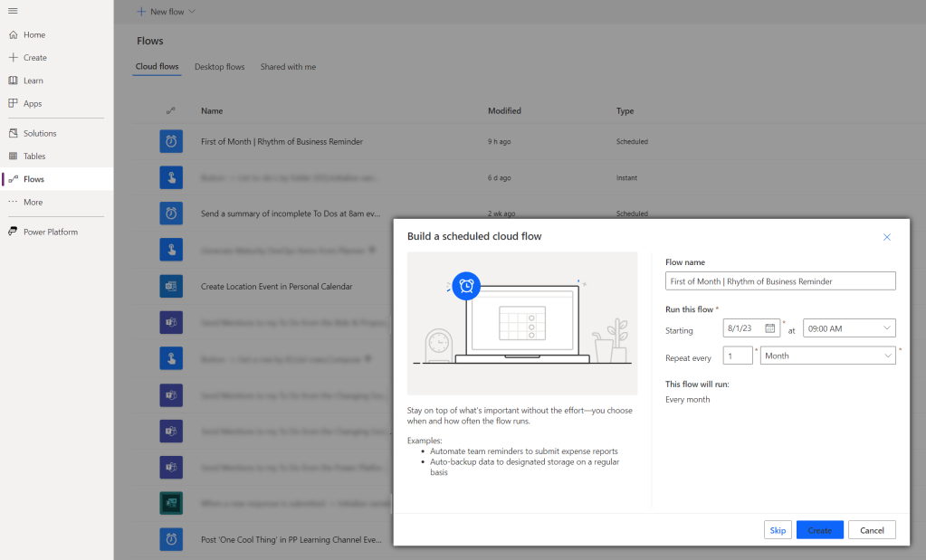Click the illustration image in the dialog
This screenshot has width=926, height=560.
tap(522, 323)
